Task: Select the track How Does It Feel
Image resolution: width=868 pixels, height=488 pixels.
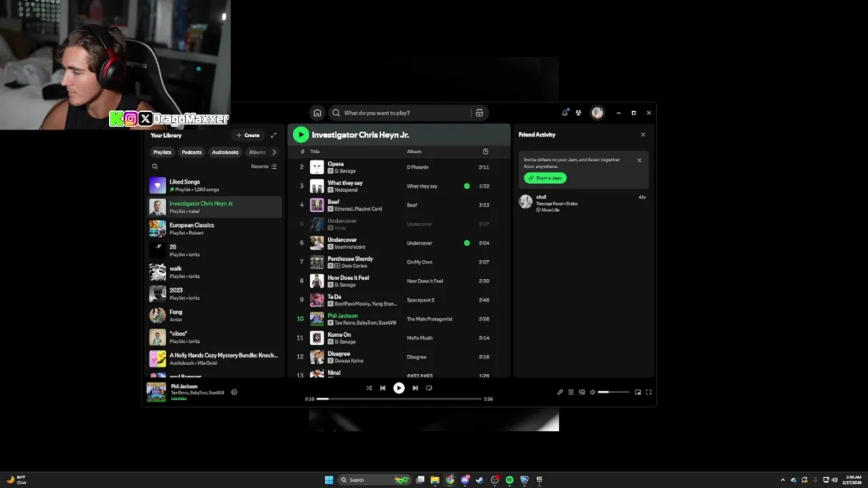Action: point(399,281)
